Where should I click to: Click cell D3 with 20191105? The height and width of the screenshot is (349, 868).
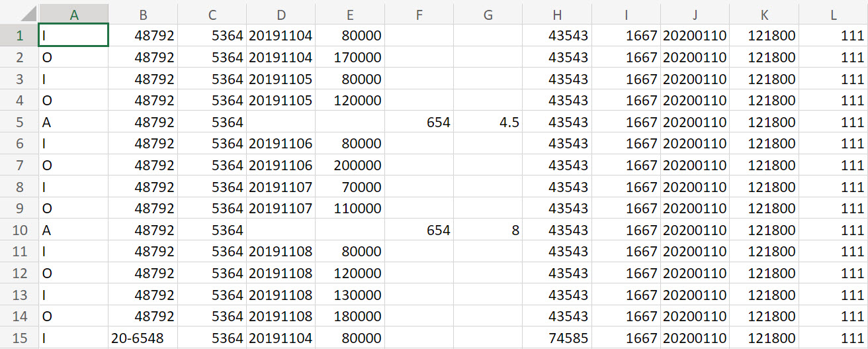[281, 79]
